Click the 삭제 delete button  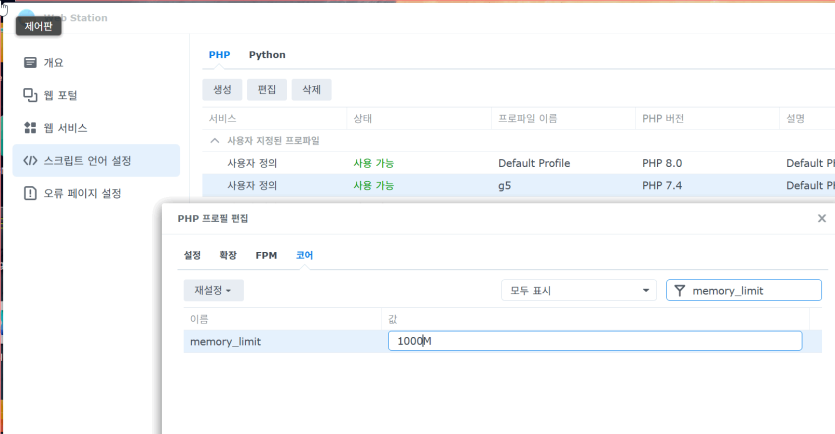pyautogui.click(x=312, y=89)
